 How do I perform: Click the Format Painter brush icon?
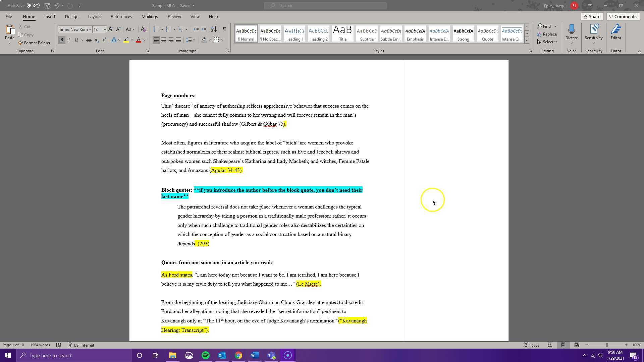click(x=21, y=43)
